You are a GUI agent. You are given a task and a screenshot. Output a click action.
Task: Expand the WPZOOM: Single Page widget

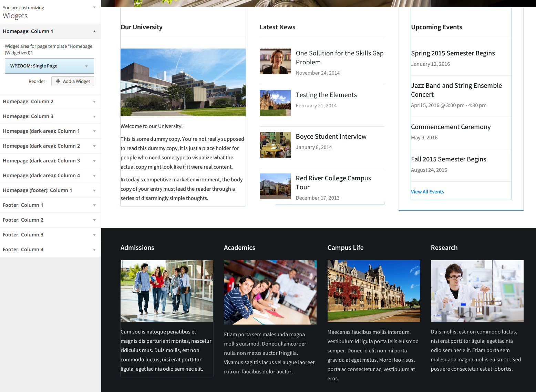(x=86, y=66)
